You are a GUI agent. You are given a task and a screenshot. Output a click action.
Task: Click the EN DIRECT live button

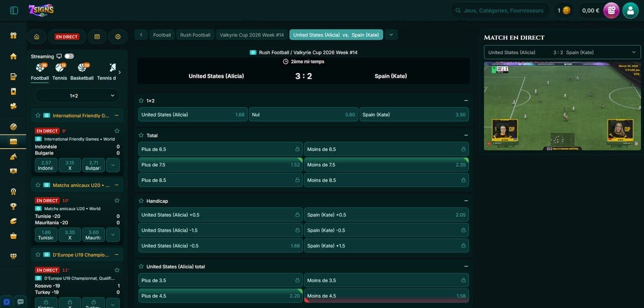point(67,36)
